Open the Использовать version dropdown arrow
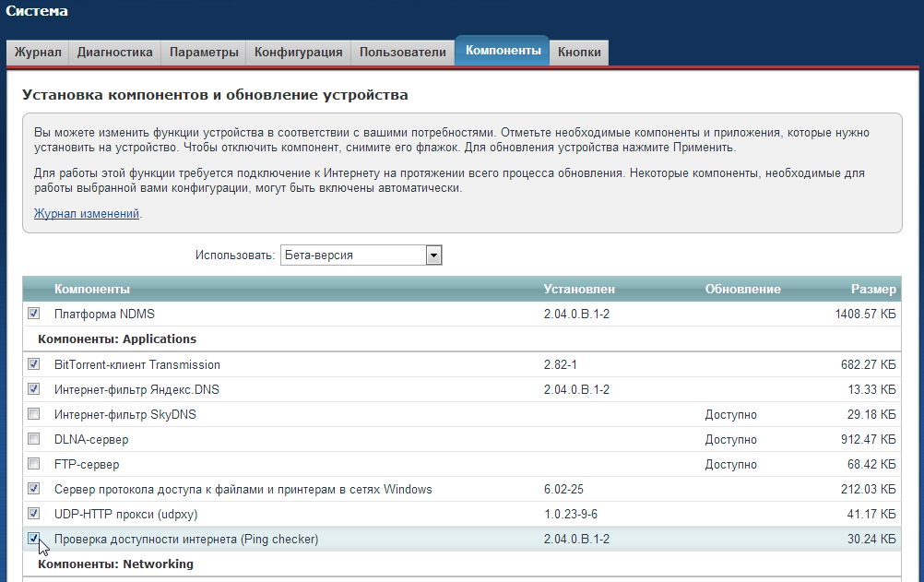This screenshot has width=924, height=582. tap(433, 255)
